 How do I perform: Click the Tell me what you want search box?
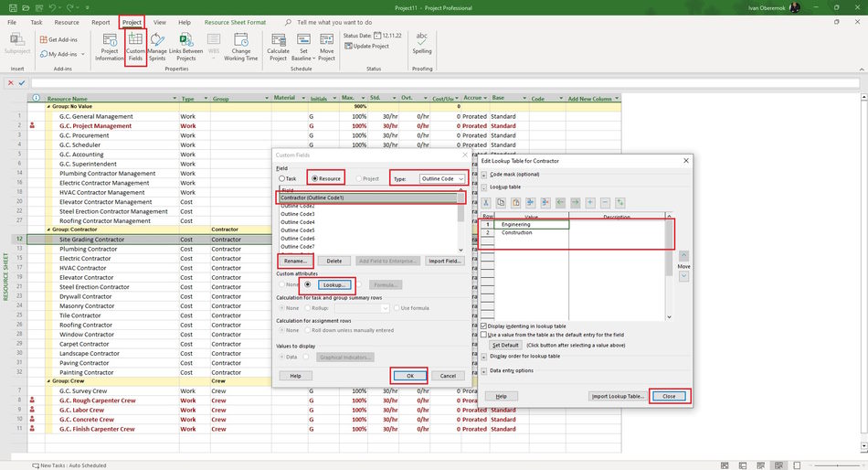pos(334,22)
